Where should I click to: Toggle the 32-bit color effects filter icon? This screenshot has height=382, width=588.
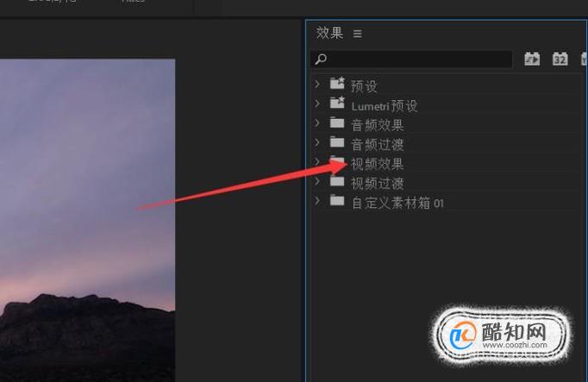click(560, 59)
